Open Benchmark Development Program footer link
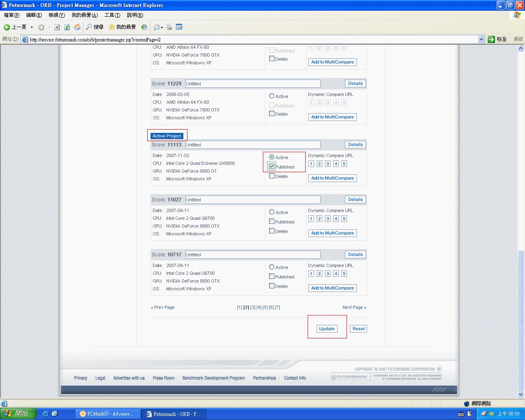The image size is (525, 420). [x=214, y=378]
